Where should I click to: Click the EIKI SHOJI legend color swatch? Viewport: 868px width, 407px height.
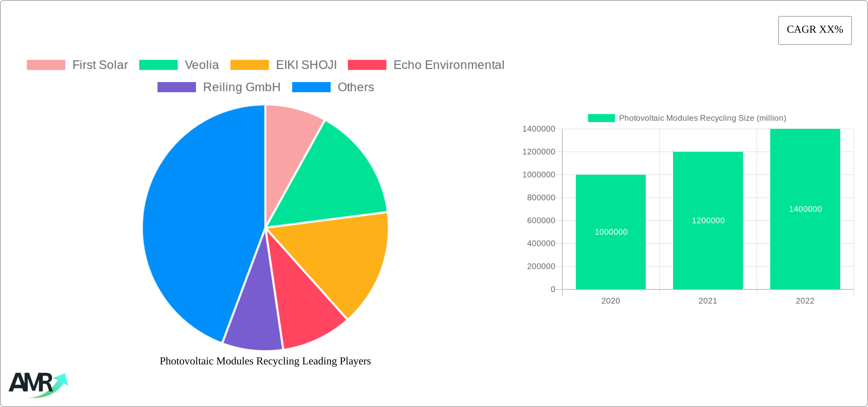(x=250, y=65)
